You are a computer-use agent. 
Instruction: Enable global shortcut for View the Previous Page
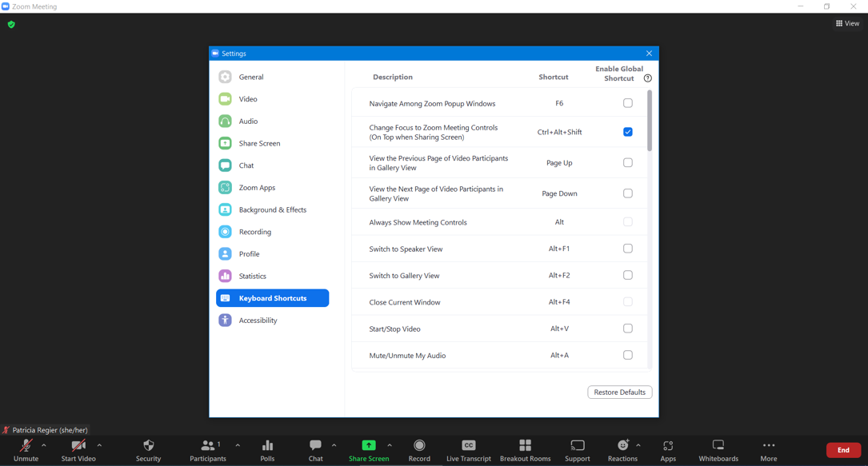click(x=628, y=162)
